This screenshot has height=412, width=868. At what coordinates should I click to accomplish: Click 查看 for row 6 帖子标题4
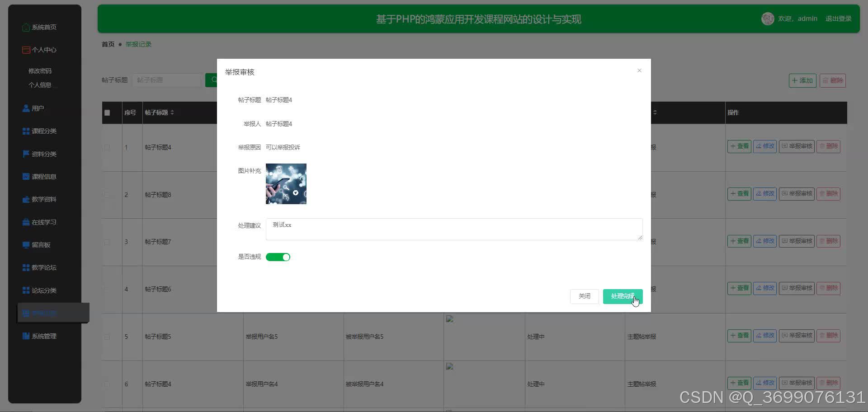pos(739,383)
